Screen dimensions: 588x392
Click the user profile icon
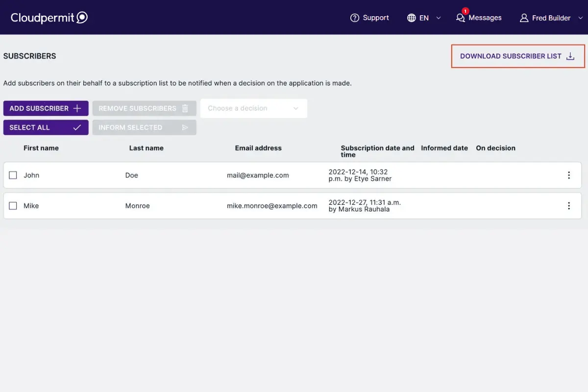pos(524,18)
